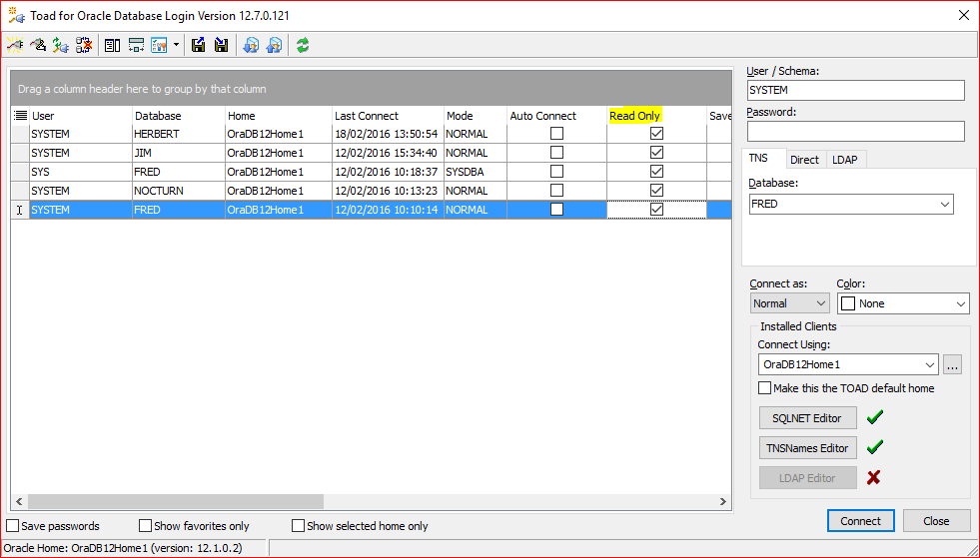
Task: Open the TNSNames Editor
Action: pyautogui.click(x=807, y=448)
